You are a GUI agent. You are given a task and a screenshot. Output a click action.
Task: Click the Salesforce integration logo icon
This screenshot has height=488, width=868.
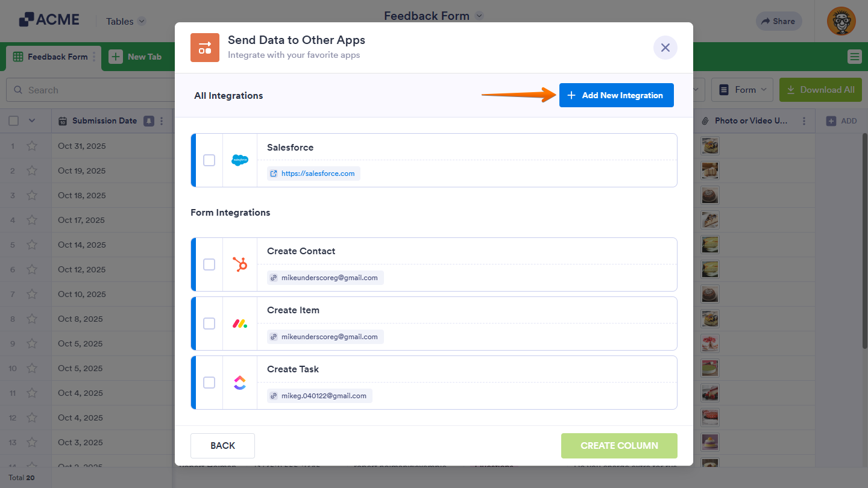click(240, 160)
